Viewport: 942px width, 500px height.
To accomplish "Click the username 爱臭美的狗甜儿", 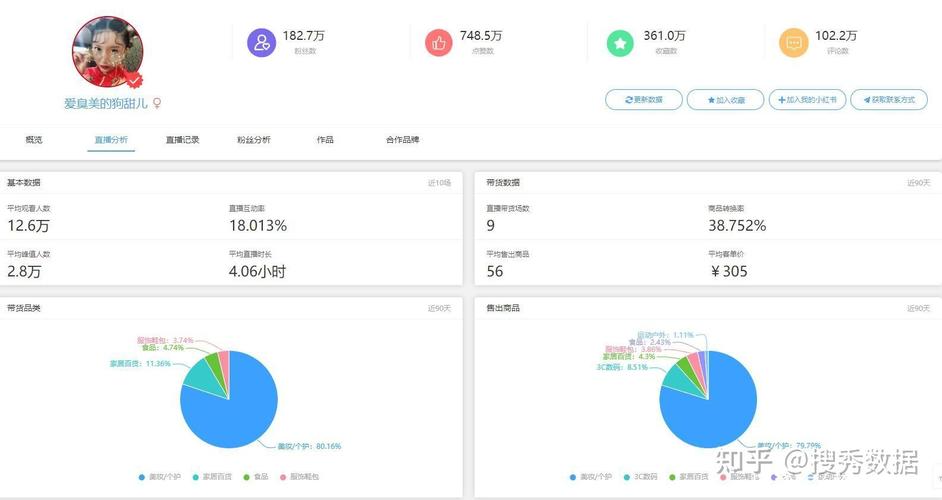I will point(106,103).
